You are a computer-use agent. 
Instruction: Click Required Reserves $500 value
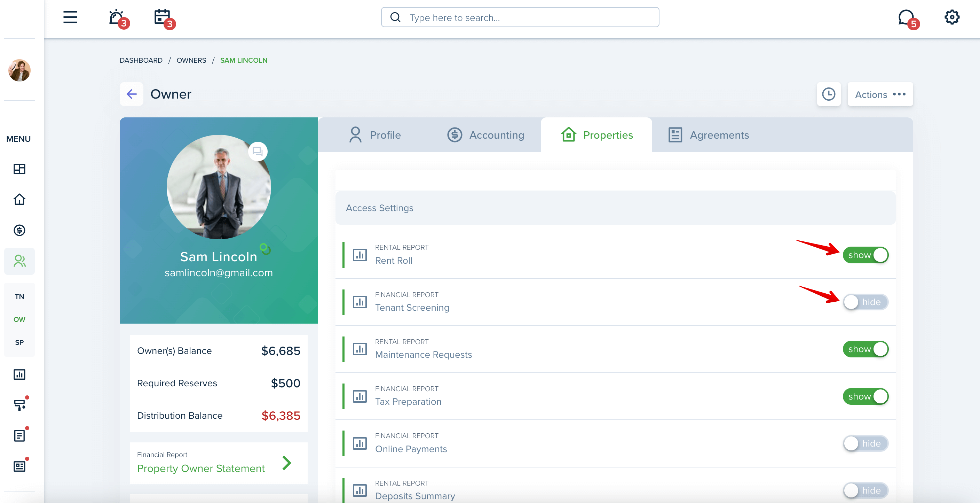(x=285, y=383)
